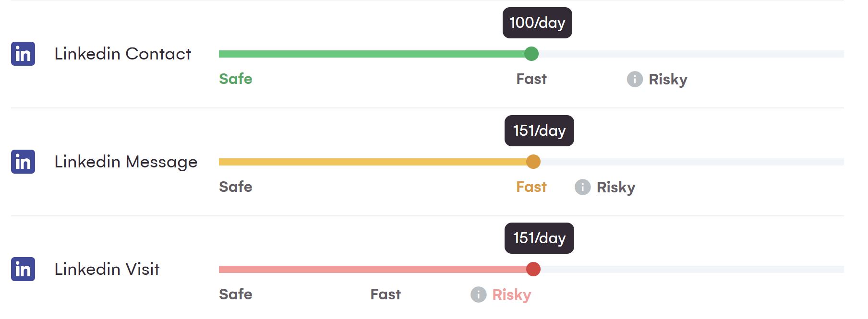Select the Fast label under Linkedin Contact
868x319 pixels.
click(x=531, y=79)
